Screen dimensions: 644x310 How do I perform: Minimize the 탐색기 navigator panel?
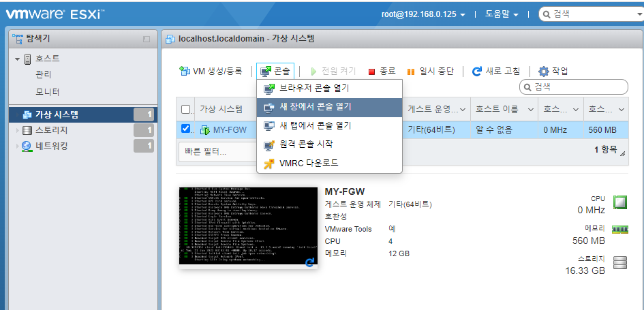click(x=147, y=39)
